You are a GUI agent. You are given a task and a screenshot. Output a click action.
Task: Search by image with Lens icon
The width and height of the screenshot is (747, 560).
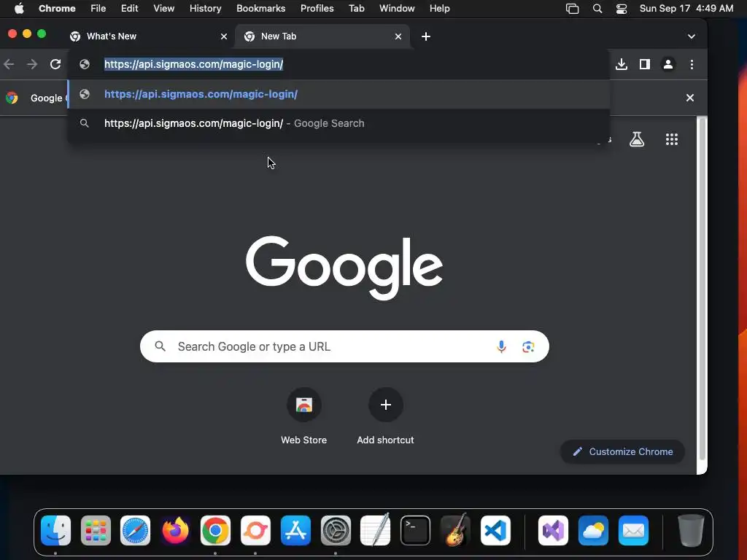[528, 346]
